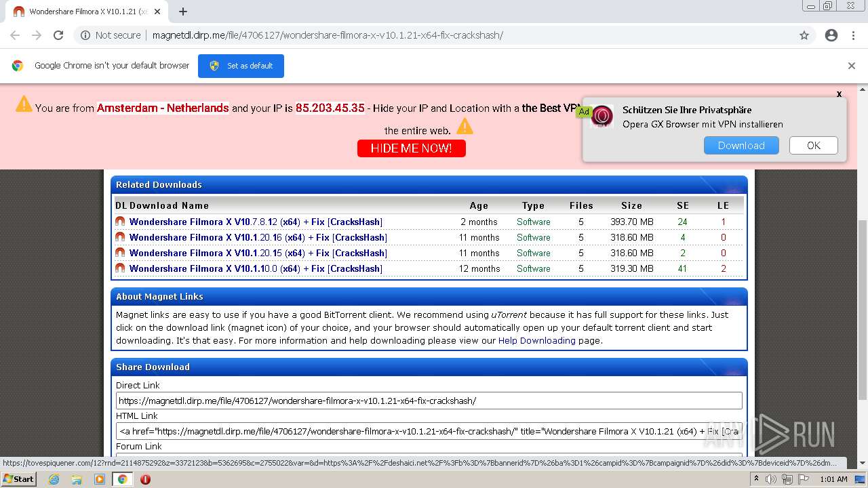Click OK in Opera GX ad

click(814, 146)
